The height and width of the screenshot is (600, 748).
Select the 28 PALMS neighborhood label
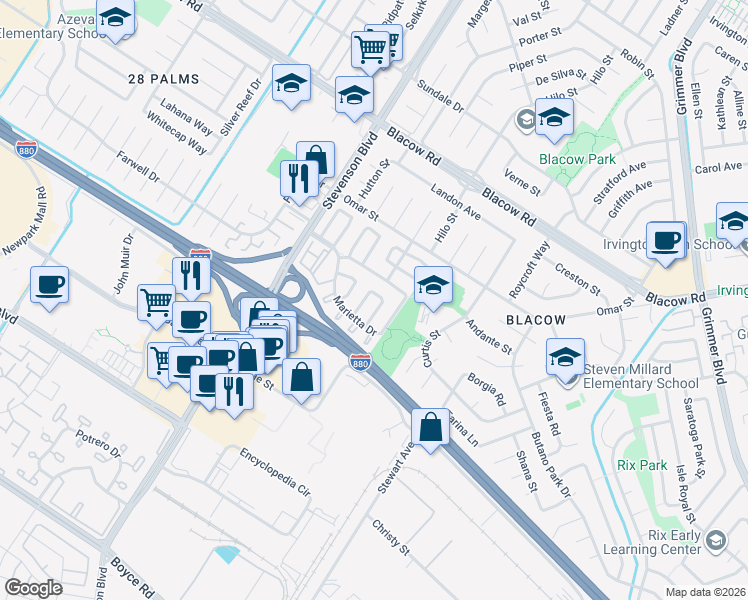pos(164,79)
